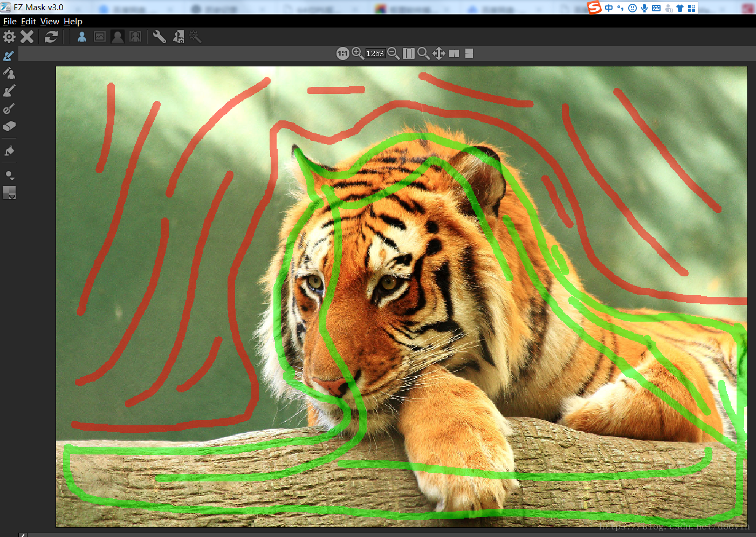
Task: Select the framed person composite view icon
Action: (135, 37)
